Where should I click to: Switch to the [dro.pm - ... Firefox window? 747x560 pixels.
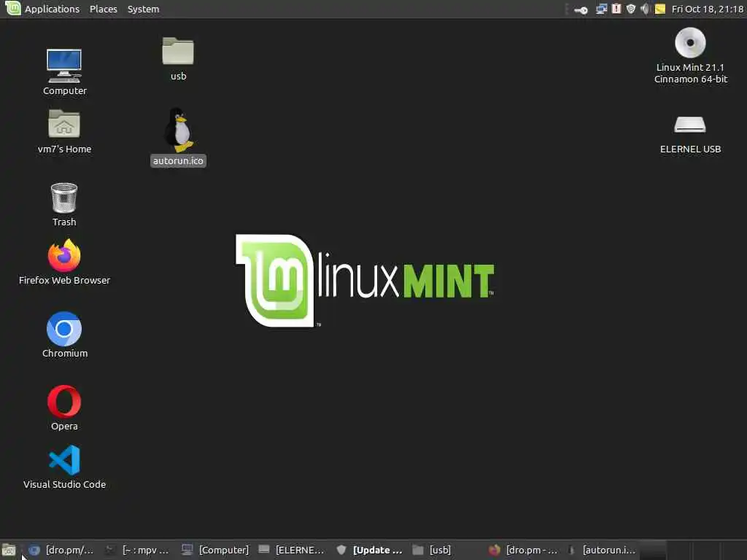tap(523, 550)
